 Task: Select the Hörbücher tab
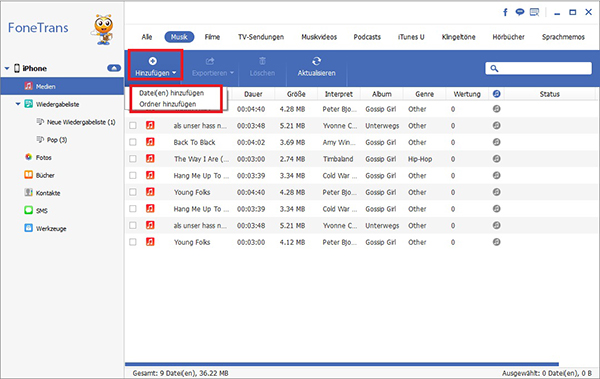508,37
